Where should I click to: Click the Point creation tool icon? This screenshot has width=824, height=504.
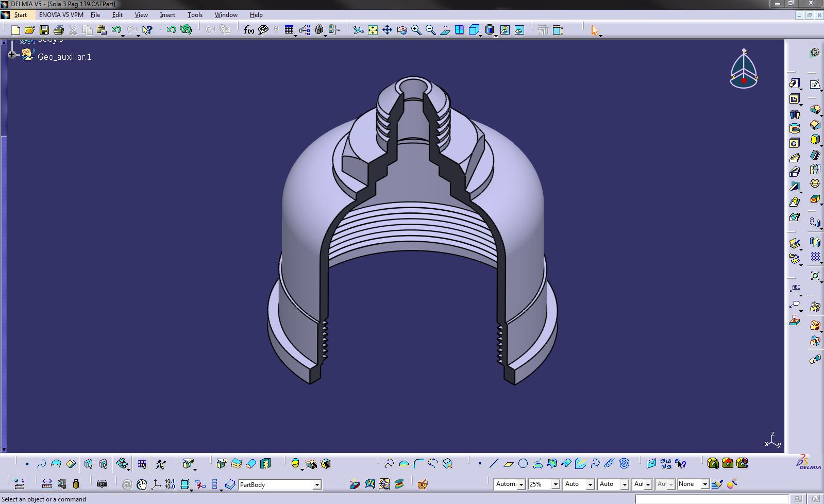pos(479,464)
